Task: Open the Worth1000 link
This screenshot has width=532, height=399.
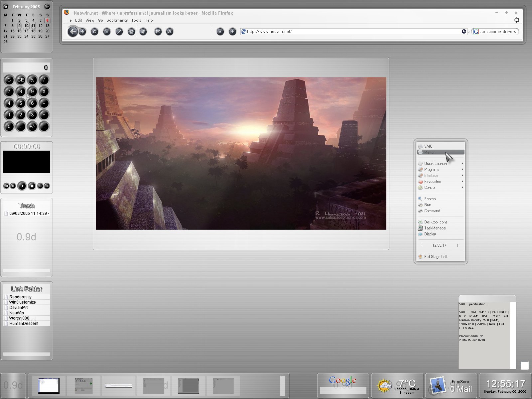Action: click(27, 318)
